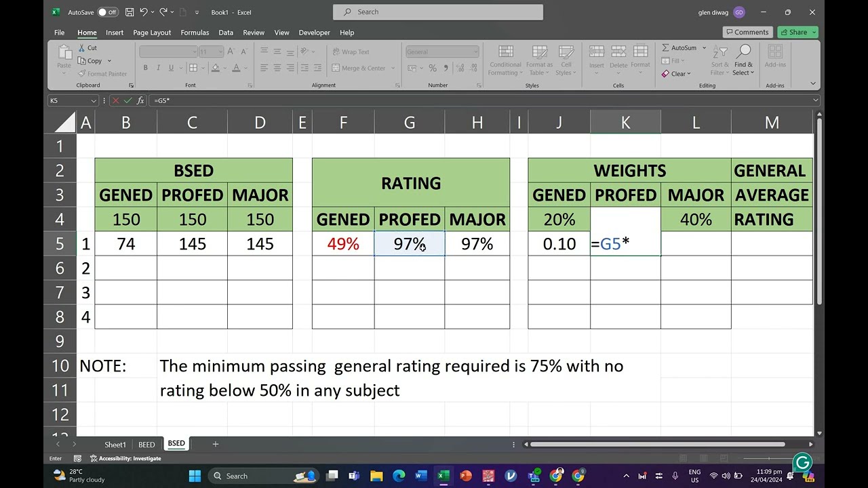Click the horizontal scrollbar thumb
The height and width of the screenshot is (488, 868).
[x=658, y=445]
